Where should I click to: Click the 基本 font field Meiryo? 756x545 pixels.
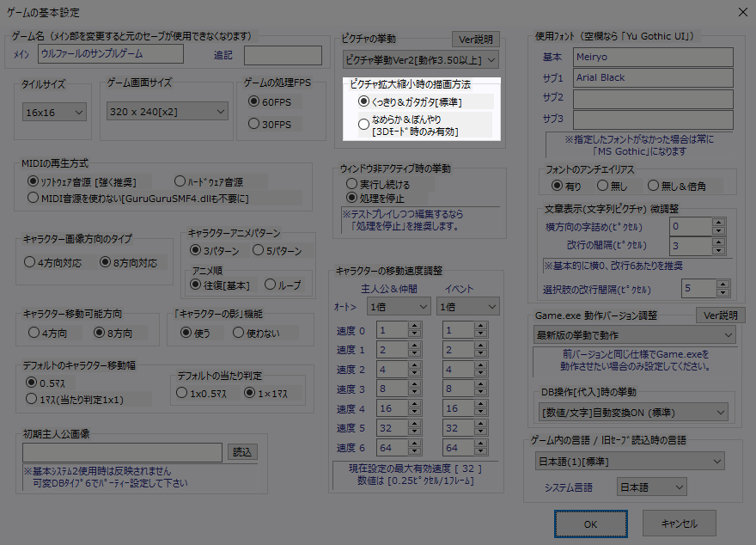tap(653, 57)
